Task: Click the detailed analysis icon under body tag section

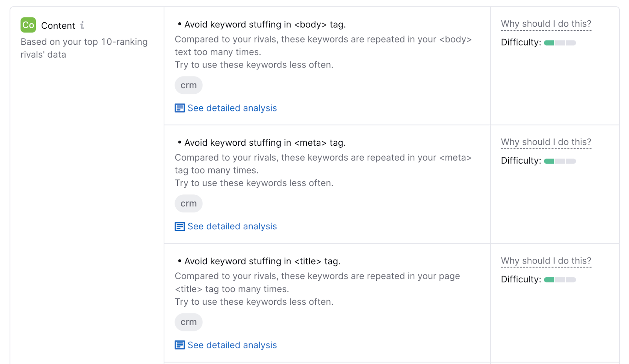Action: [179, 108]
